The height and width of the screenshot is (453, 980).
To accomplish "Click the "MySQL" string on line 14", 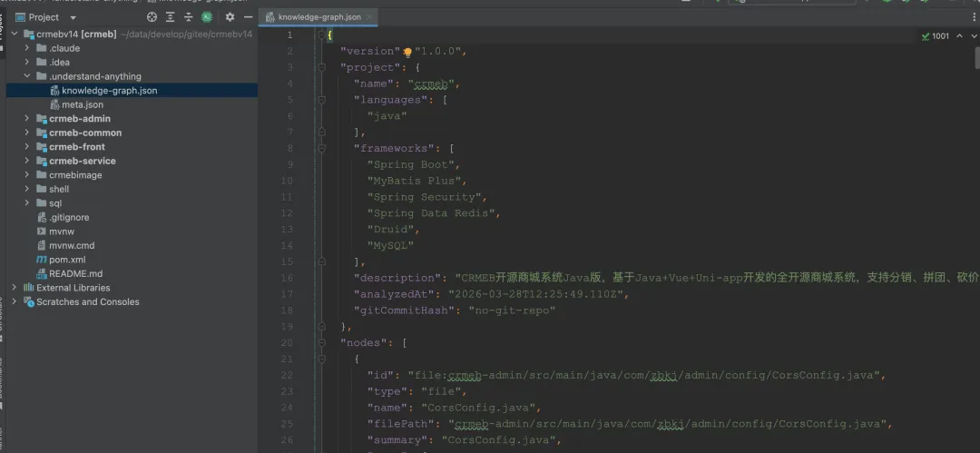I will 390,245.
